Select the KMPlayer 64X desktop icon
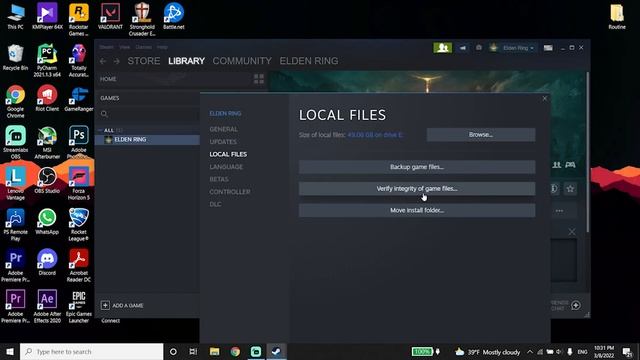Screen dimensions: 640x360 pos(47,17)
